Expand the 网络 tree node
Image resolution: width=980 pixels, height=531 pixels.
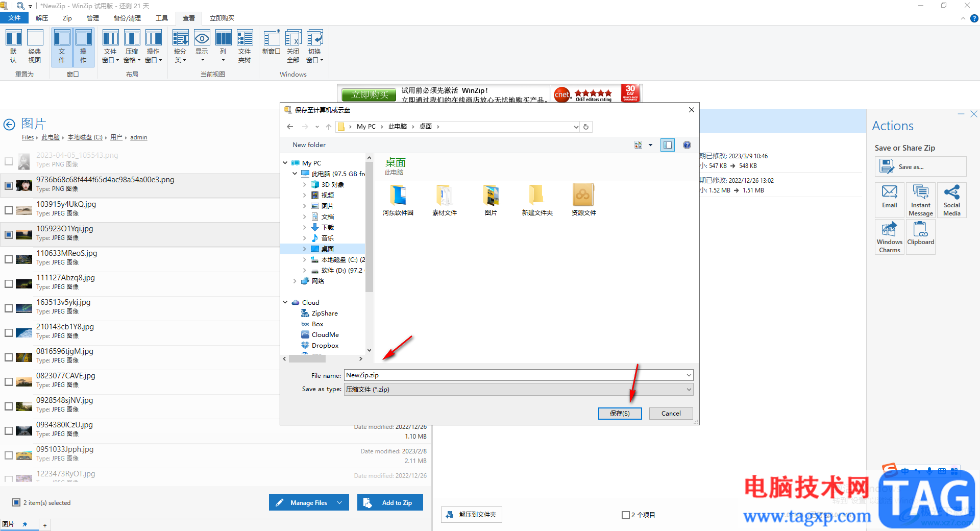[x=295, y=281]
